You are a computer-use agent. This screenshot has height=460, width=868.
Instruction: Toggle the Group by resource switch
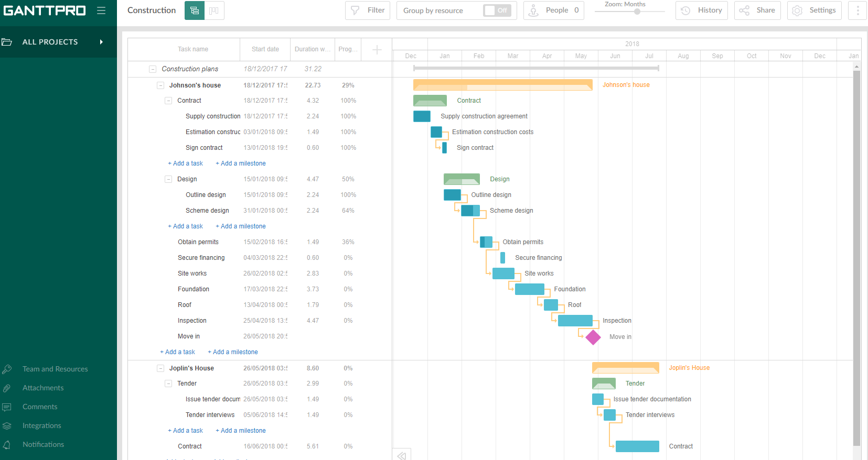click(x=497, y=10)
